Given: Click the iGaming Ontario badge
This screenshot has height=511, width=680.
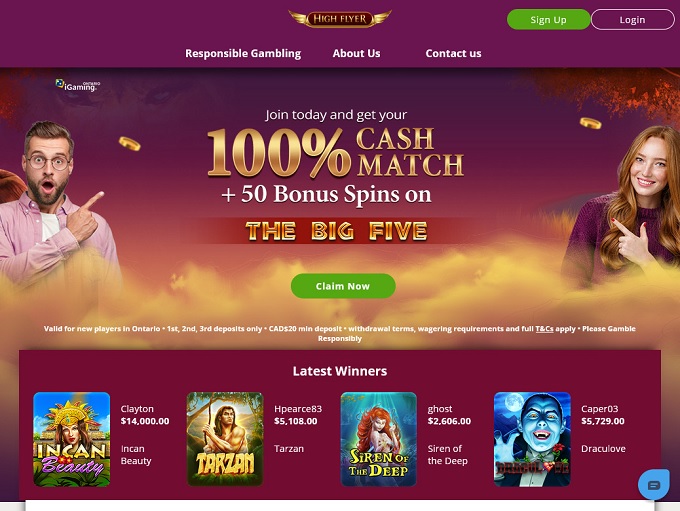Looking at the screenshot, I should pos(78,85).
